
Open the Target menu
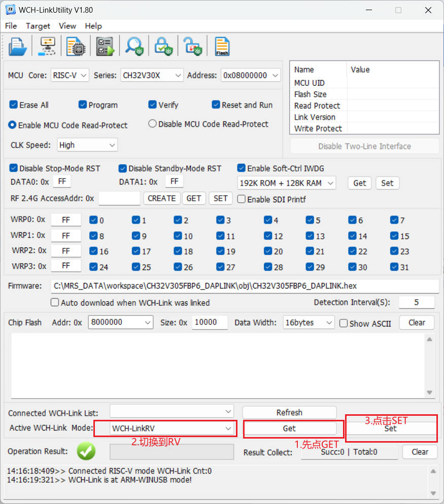[38, 26]
